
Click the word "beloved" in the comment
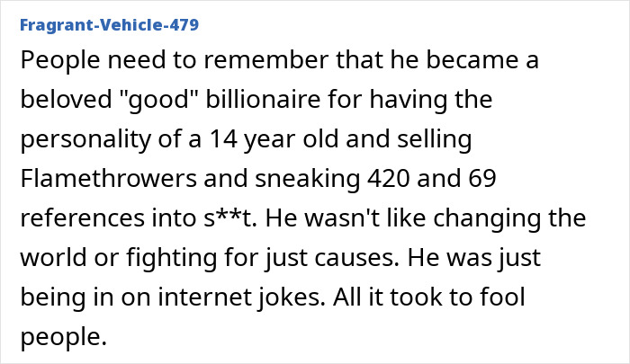point(66,99)
